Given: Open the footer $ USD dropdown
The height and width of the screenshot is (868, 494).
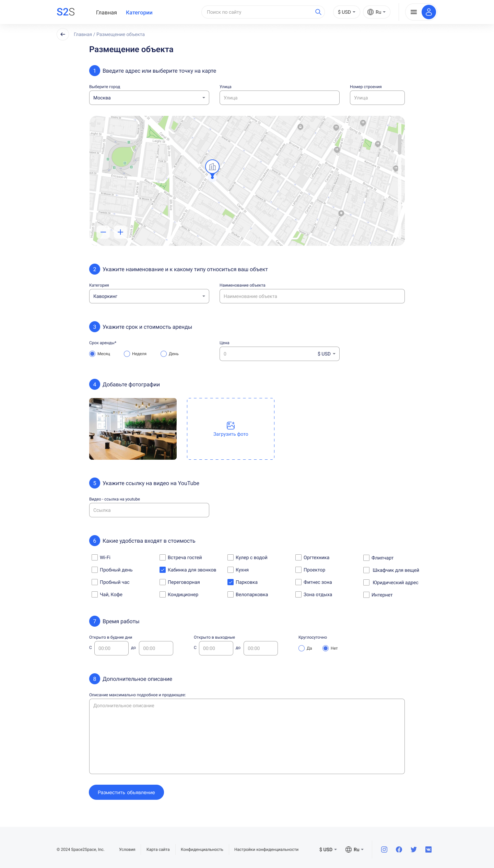Looking at the screenshot, I should 328,849.
